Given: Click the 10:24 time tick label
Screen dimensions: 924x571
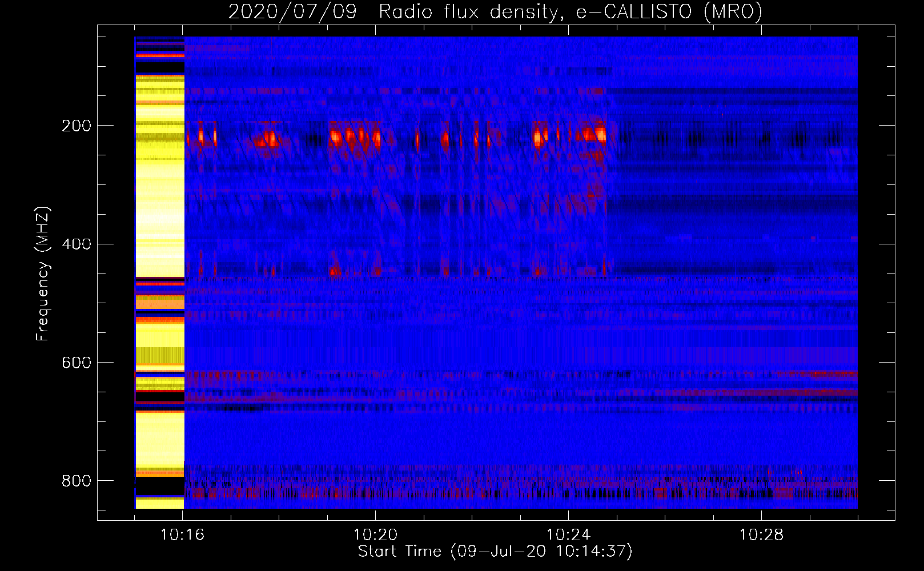Looking at the screenshot, I should point(568,535).
